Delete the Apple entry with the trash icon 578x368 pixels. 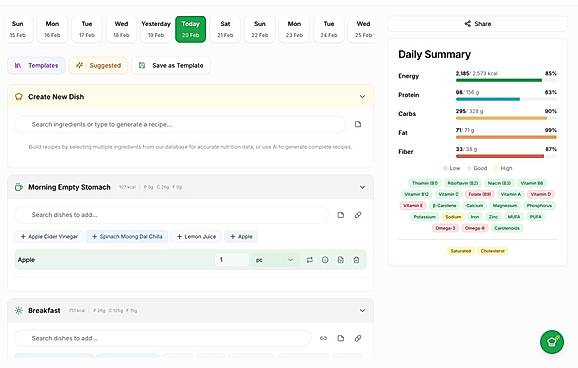tap(356, 260)
